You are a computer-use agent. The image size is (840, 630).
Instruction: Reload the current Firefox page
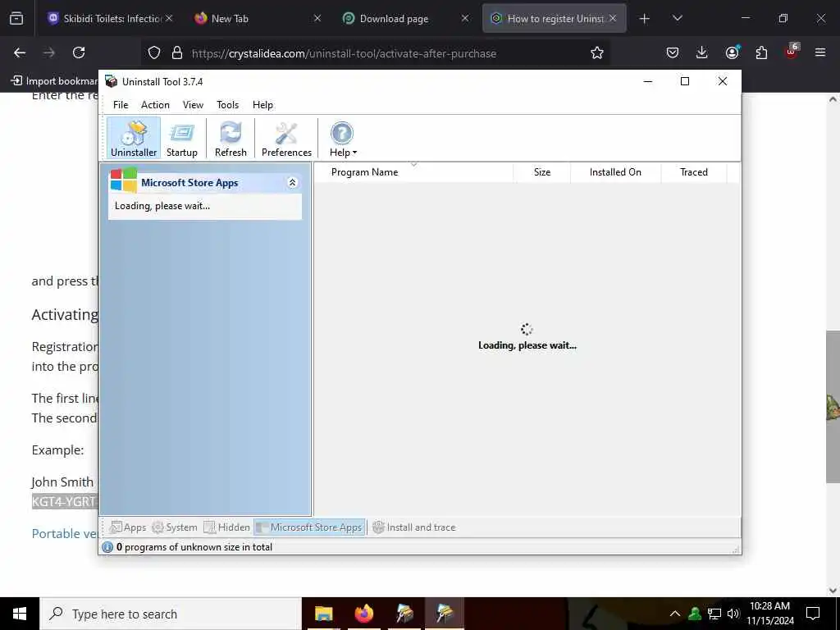79,52
